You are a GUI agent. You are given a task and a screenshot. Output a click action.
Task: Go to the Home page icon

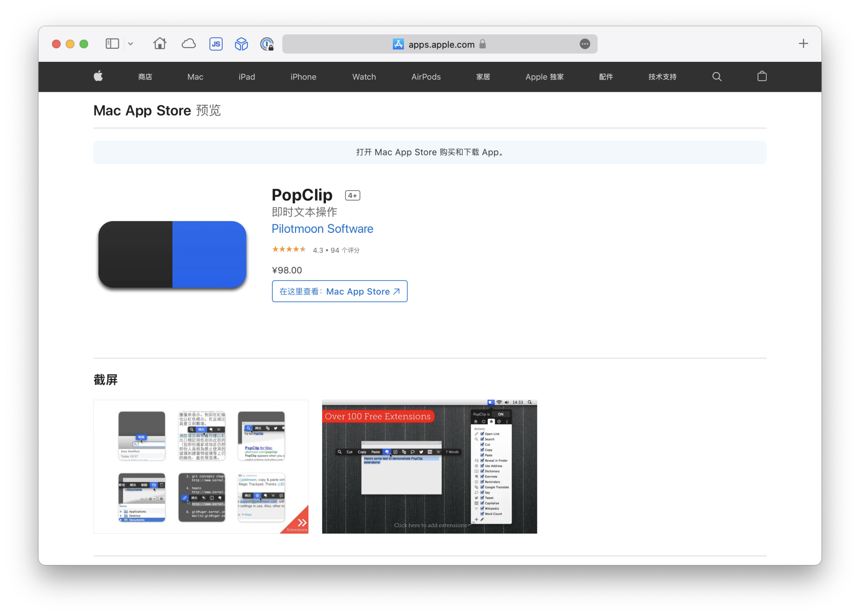(x=159, y=43)
